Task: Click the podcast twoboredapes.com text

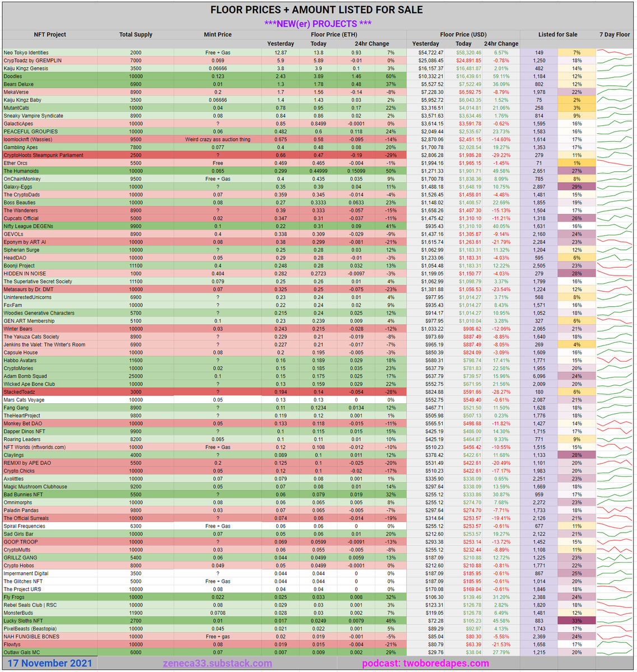Action: (425, 664)
